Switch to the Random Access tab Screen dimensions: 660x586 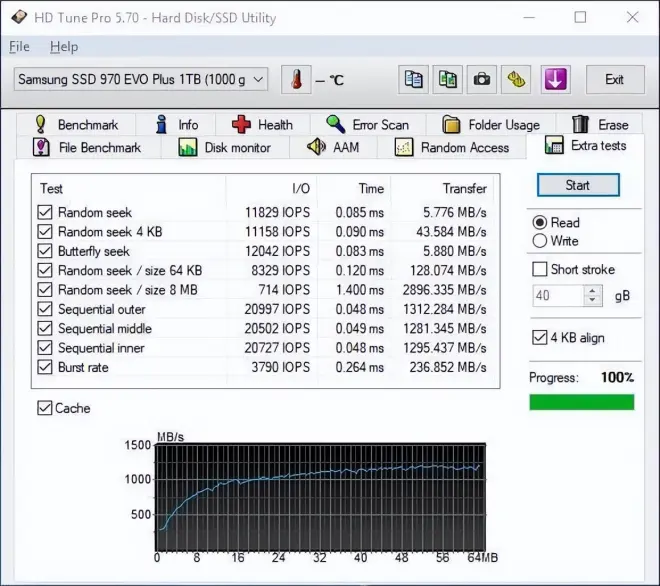tap(452, 148)
